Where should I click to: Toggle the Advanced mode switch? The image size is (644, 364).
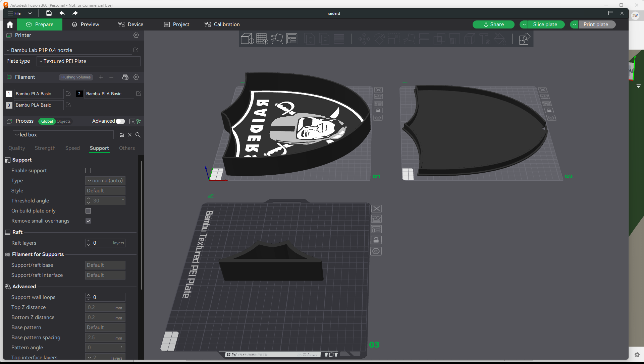pos(120,121)
